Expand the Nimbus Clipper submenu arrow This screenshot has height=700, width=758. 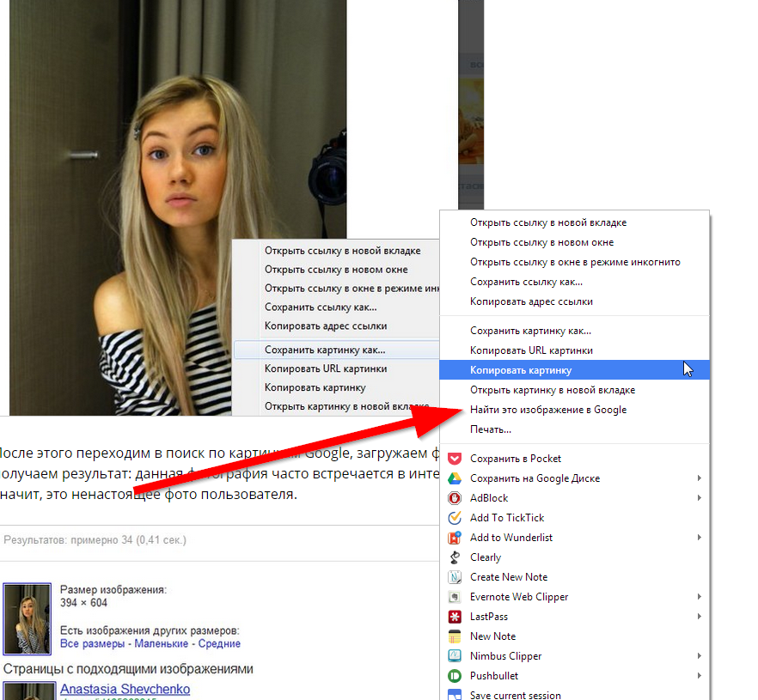[x=700, y=656]
